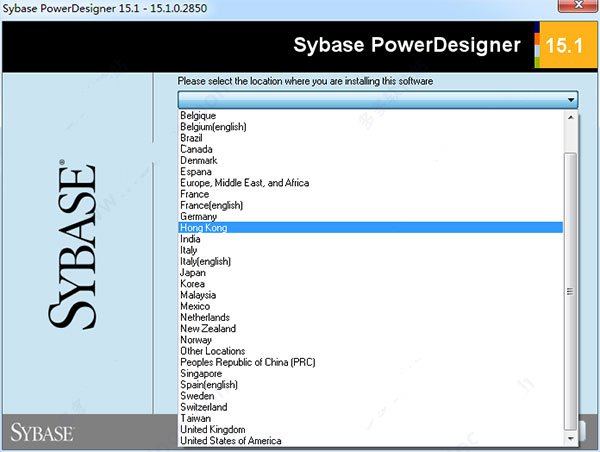600x452 pixels.
Task: Open the location combo box dropdown arrow
Action: [571, 100]
